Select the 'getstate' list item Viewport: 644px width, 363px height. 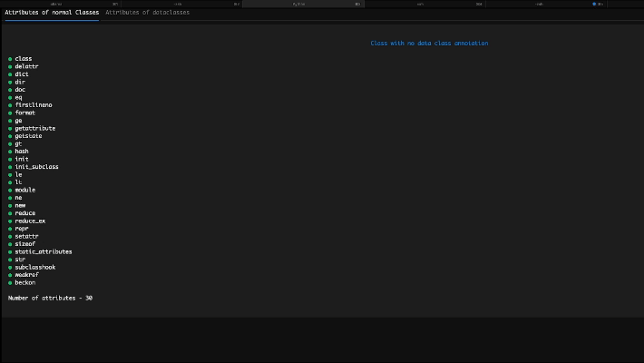tap(28, 136)
